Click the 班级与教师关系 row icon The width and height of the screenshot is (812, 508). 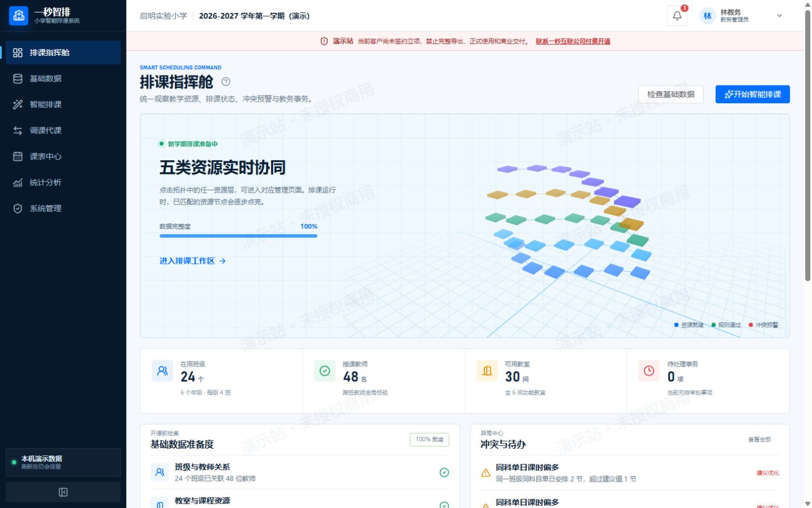tap(160, 472)
